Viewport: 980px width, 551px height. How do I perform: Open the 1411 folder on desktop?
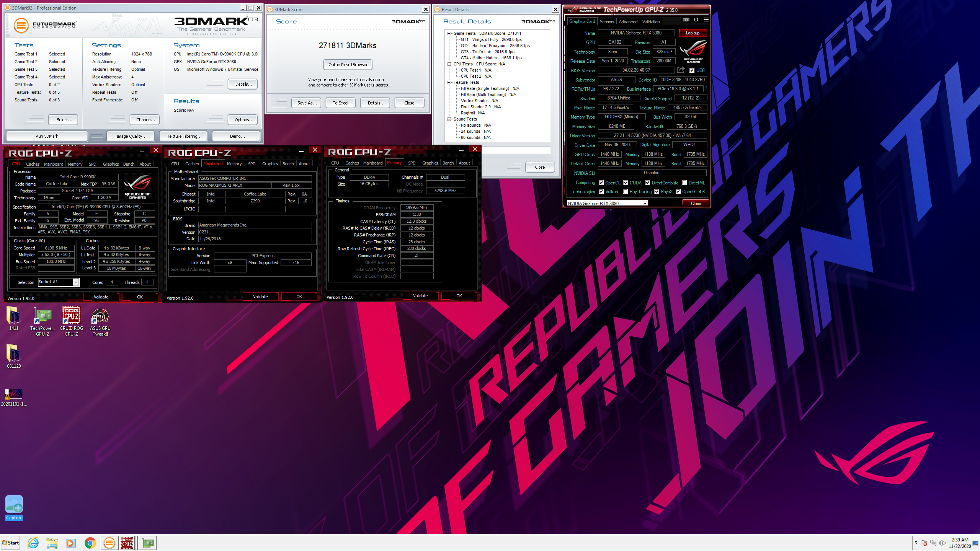pyautogui.click(x=14, y=318)
